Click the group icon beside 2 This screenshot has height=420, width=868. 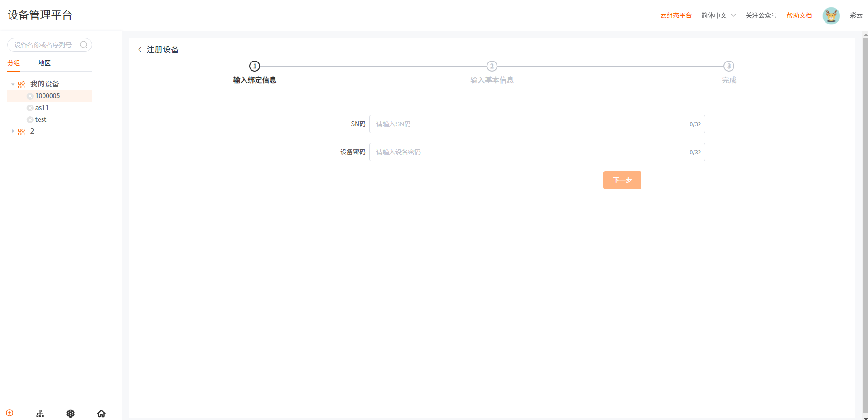[x=21, y=132]
